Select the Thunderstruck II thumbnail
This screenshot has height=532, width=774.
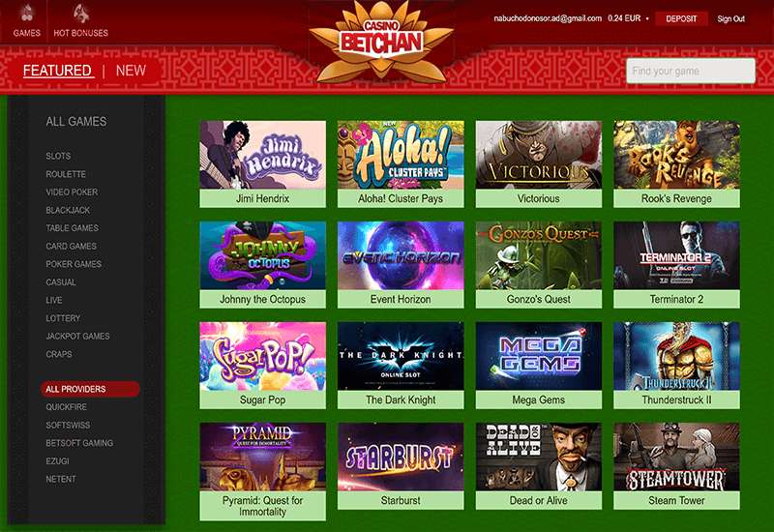click(676, 356)
